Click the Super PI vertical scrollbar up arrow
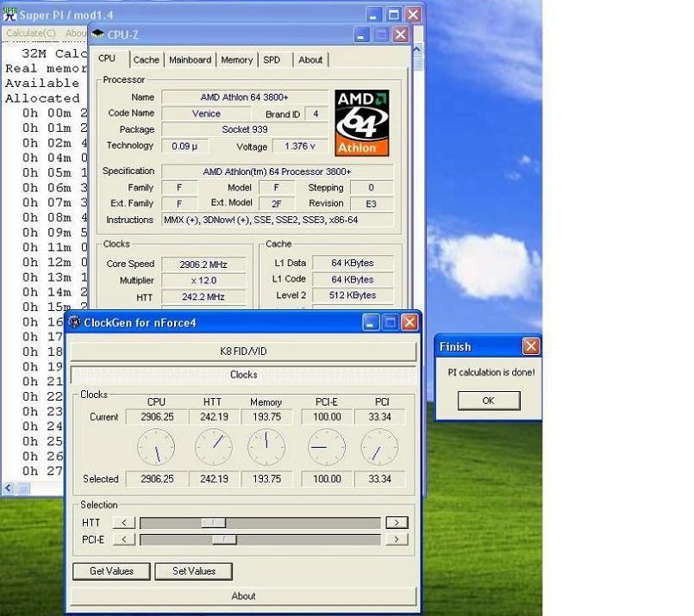Screen dimensions: 694x616 click(x=417, y=50)
